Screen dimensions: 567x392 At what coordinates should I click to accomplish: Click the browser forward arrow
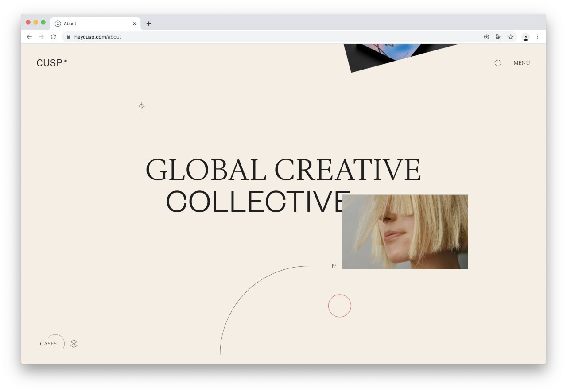41,37
